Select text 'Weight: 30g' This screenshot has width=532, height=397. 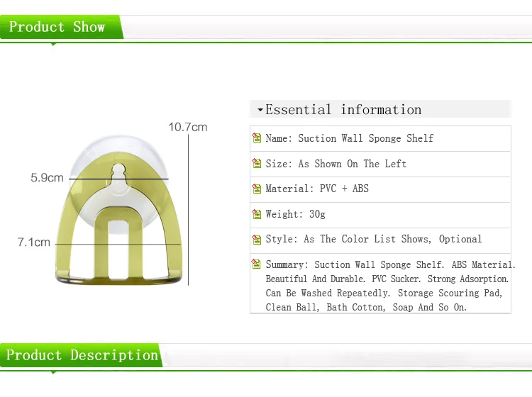click(296, 214)
